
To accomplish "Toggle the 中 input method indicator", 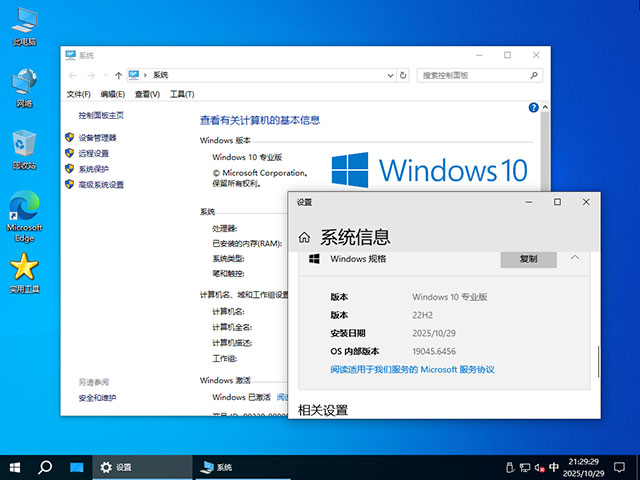I will [554, 467].
